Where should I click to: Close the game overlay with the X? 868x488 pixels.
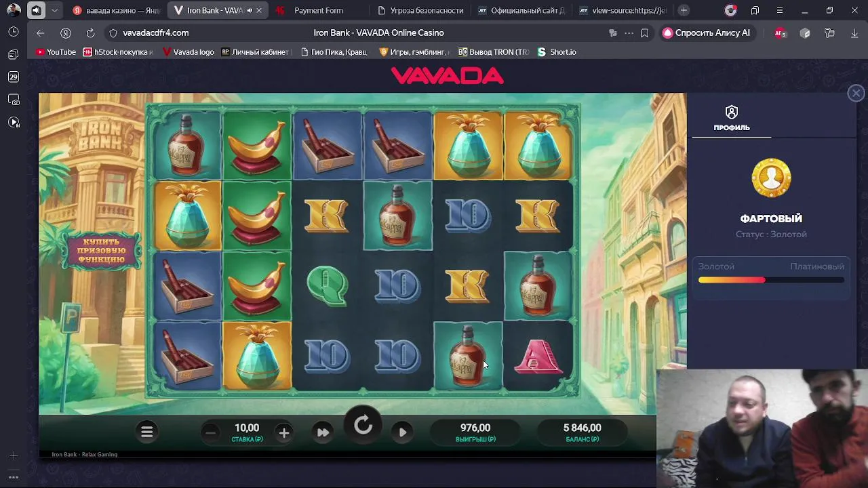click(856, 94)
